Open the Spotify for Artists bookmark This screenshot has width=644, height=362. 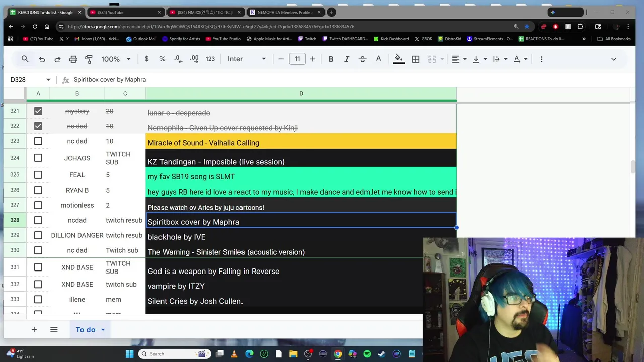(181, 39)
